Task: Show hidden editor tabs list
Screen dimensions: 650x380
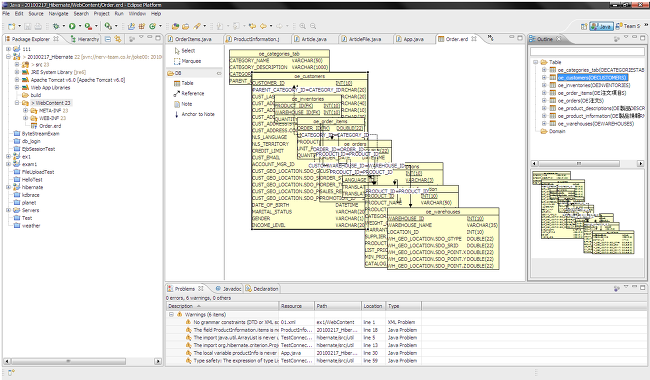Action: point(491,38)
